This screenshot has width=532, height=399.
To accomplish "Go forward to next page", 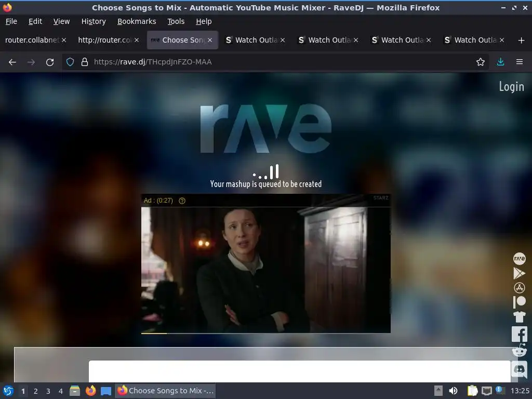I will click(x=31, y=62).
